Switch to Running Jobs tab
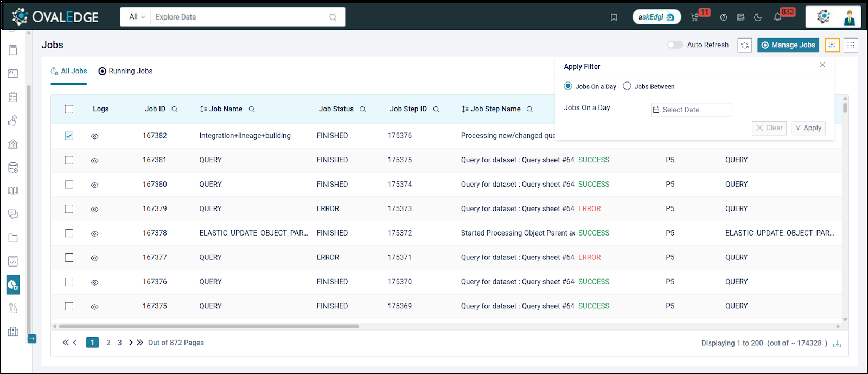 pyautogui.click(x=125, y=71)
